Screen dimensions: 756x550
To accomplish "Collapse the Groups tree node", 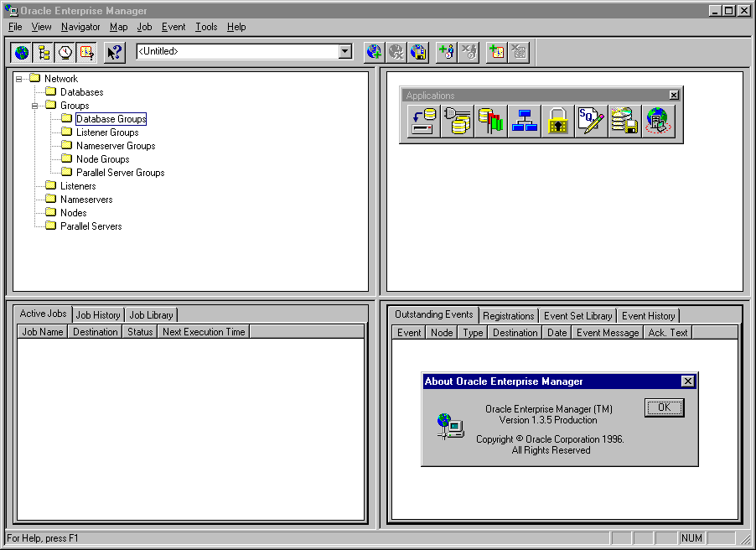I will (34, 106).
